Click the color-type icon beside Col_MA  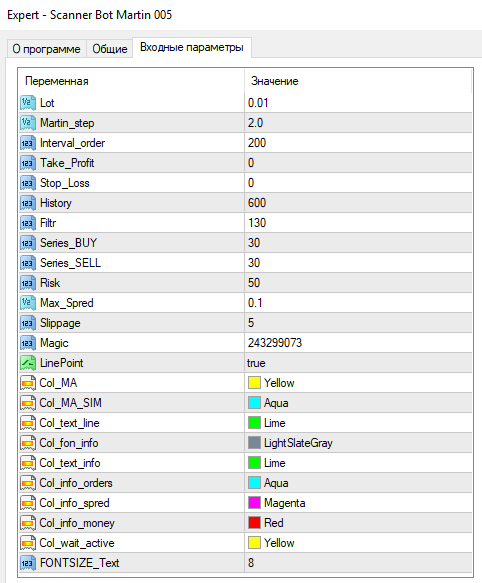coord(28,383)
